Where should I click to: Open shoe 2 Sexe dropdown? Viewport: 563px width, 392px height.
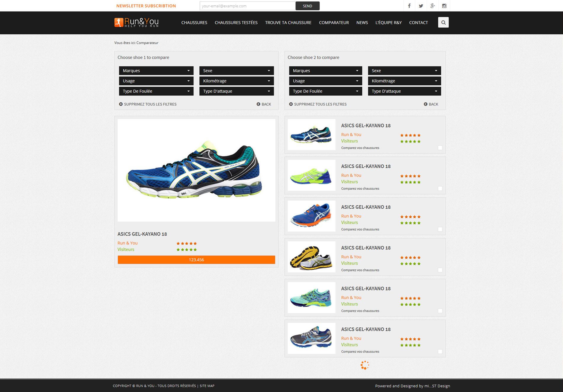404,71
